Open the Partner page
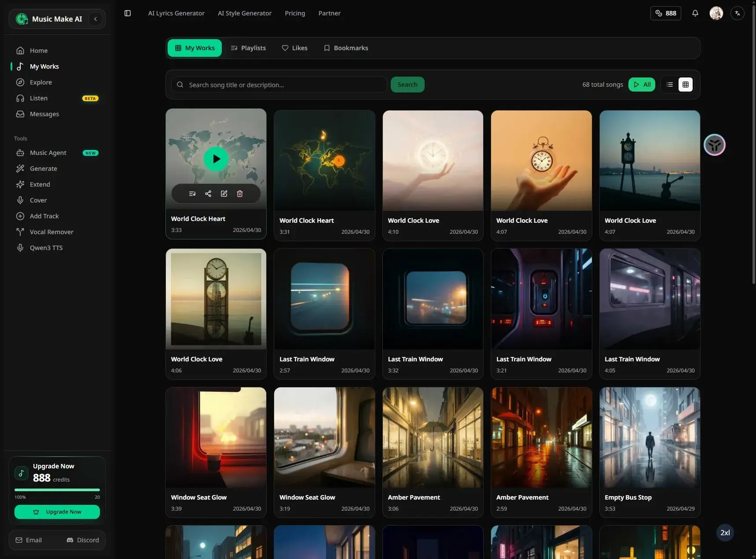The height and width of the screenshot is (559, 756). tap(329, 13)
